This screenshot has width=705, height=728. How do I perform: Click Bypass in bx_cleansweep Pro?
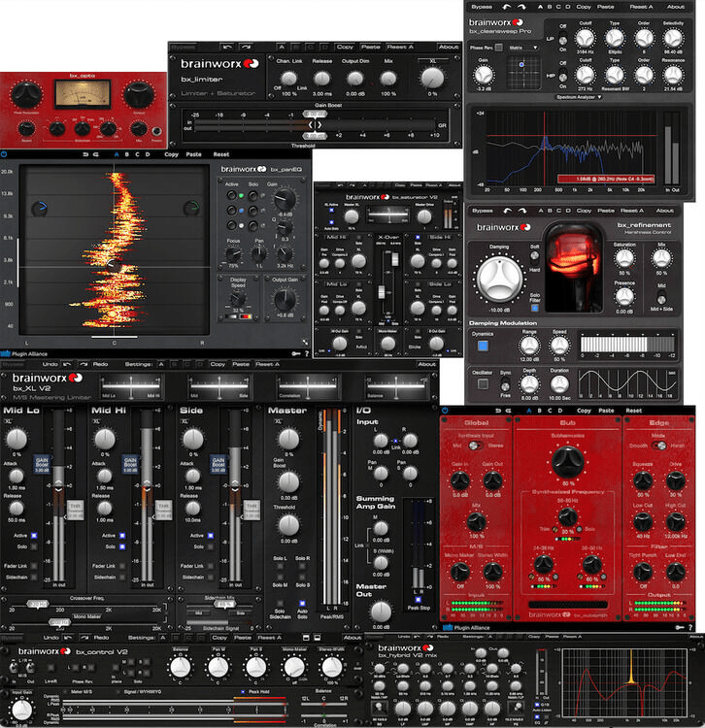click(482, 7)
